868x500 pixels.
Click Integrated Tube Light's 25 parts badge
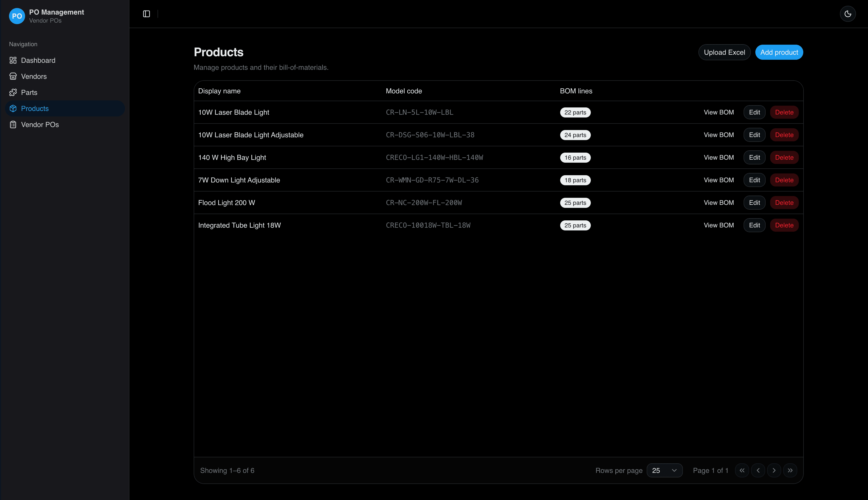575,225
